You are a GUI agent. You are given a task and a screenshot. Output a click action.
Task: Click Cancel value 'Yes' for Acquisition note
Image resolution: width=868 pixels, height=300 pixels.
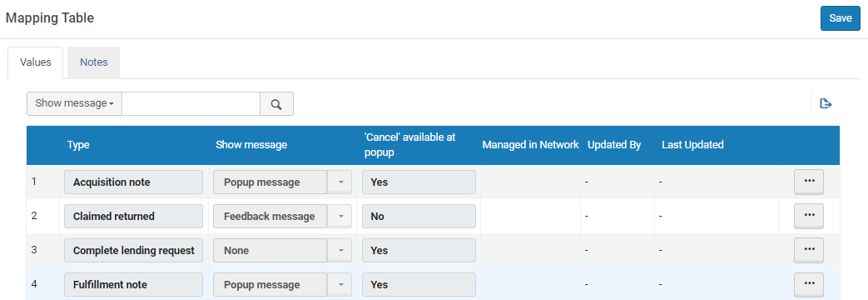click(x=419, y=182)
